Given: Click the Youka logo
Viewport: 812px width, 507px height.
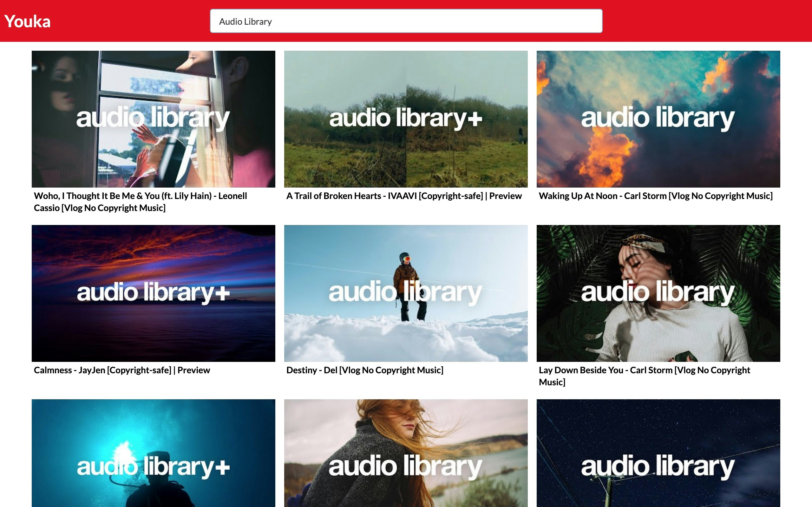Looking at the screenshot, I should (x=28, y=22).
